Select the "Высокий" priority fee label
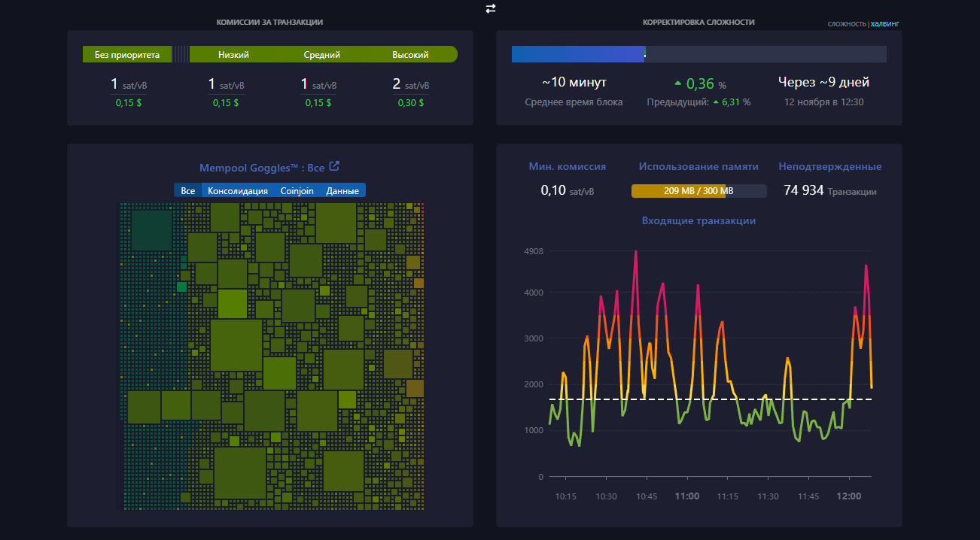This screenshot has height=540, width=980. click(x=410, y=55)
